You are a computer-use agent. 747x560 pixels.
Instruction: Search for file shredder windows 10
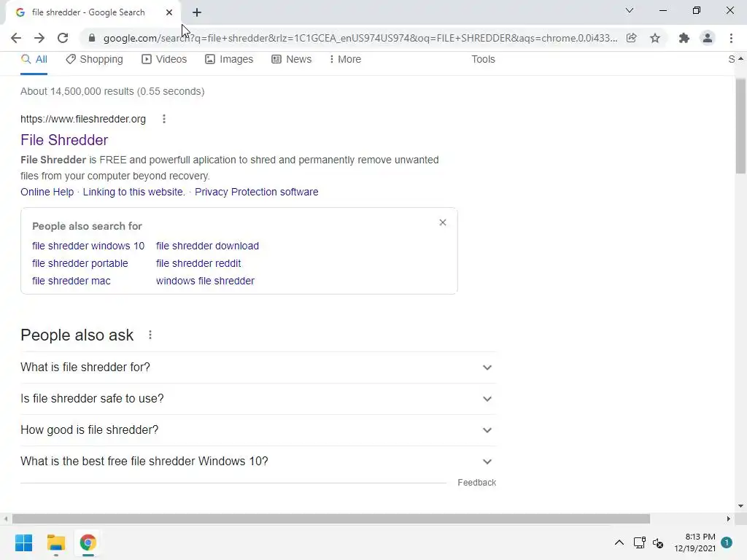pos(88,246)
